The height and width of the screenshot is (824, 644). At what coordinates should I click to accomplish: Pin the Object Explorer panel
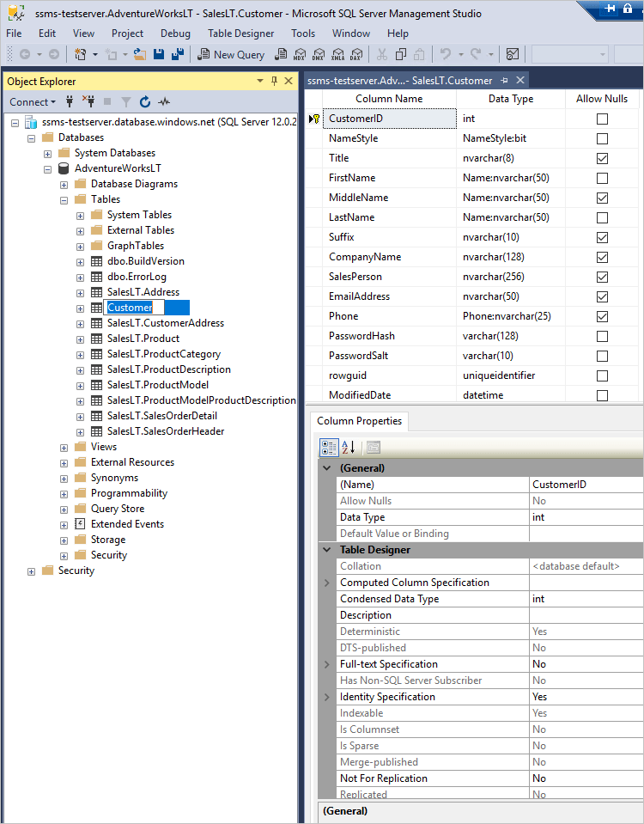(274, 81)
